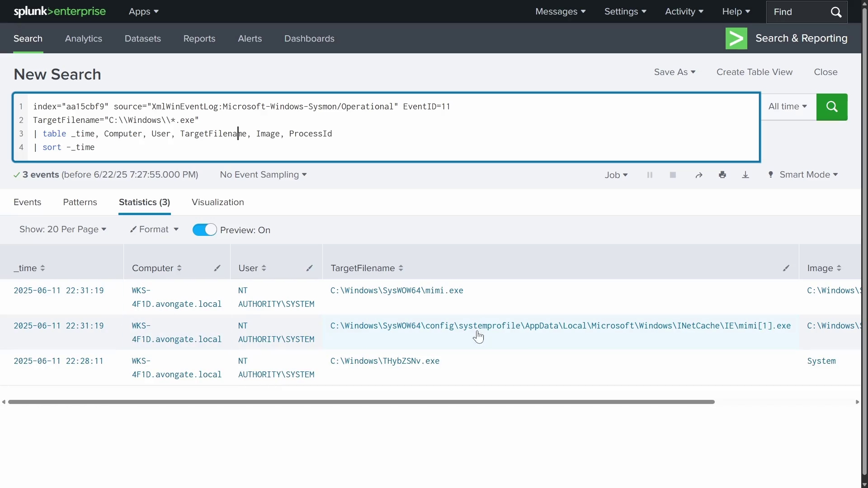This screenshot has width=868, height=488.
Task: Click pencil edit icon in User column
Action: tap(310, 268)
